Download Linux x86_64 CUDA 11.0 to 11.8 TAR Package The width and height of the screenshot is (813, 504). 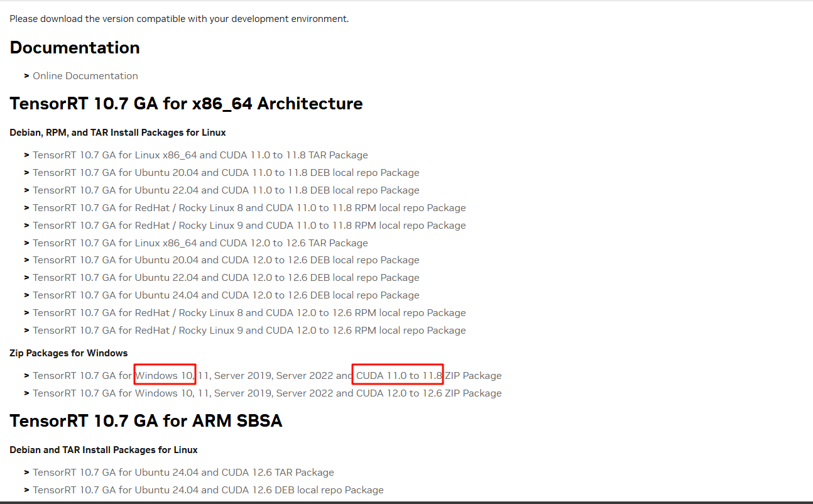pos(200,155)
